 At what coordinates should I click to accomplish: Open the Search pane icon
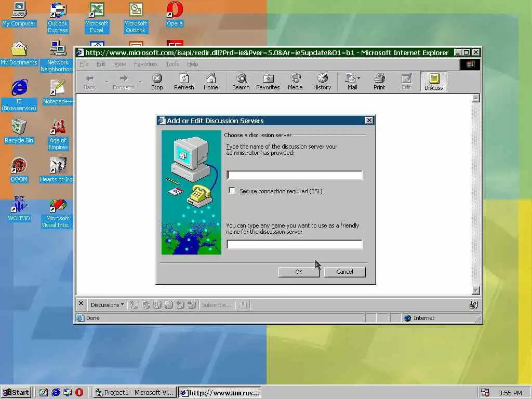241,82
